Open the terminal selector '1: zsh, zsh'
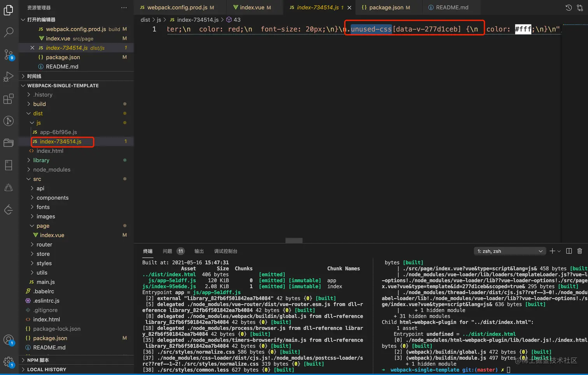This screenshot has height=375, width=588. coord(509,251)
